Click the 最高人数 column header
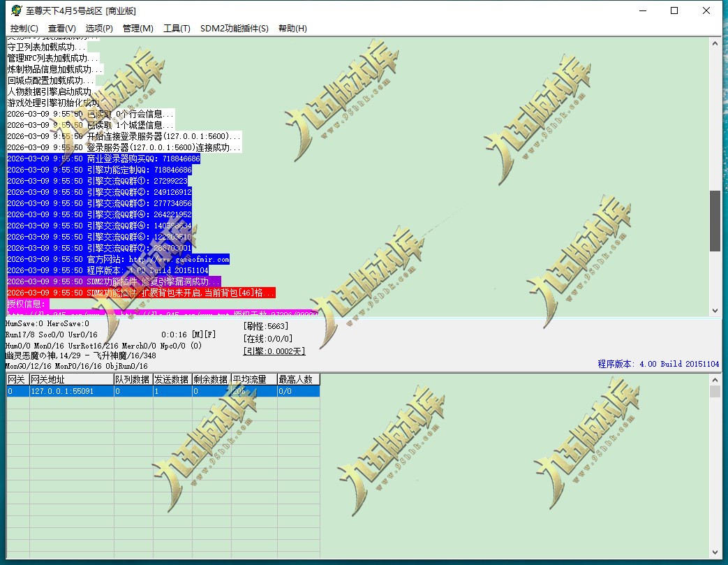This screenshot has height=565, width=728. click(299, 380)
